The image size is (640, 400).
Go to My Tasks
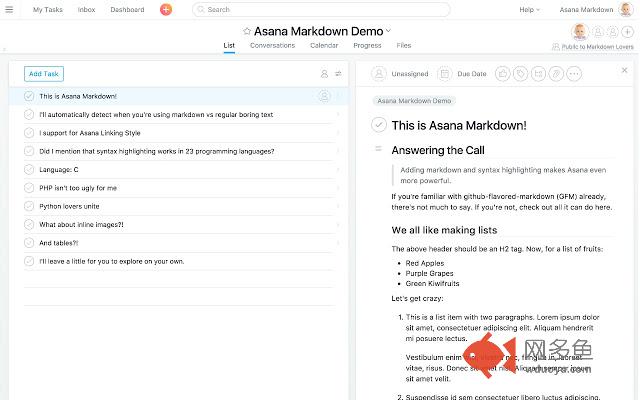[x=46, y=9]
